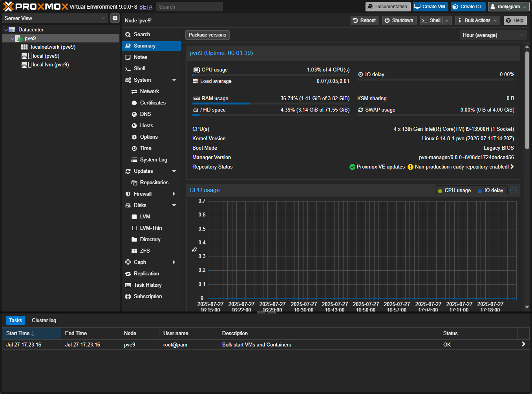The image size is (532, 394).
Task: Open the Hour (average) timeframe dropdown
Action: coord(493,35)
